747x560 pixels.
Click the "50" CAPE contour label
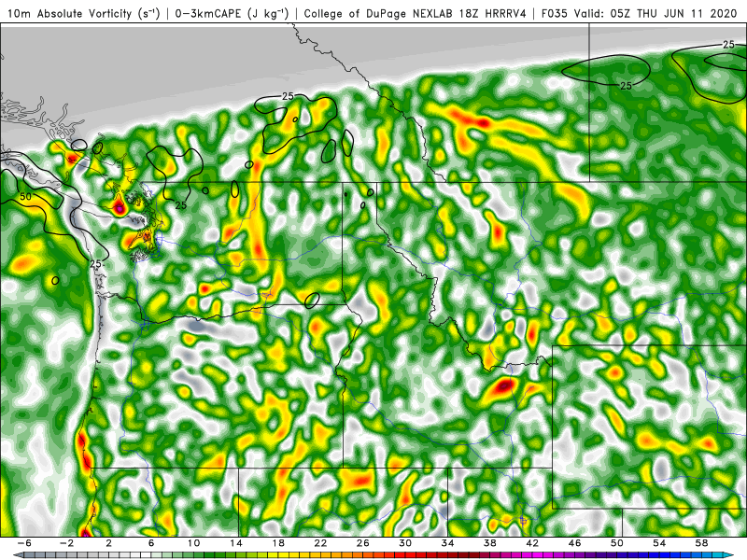pyautogui.click(x=25, y=196)
